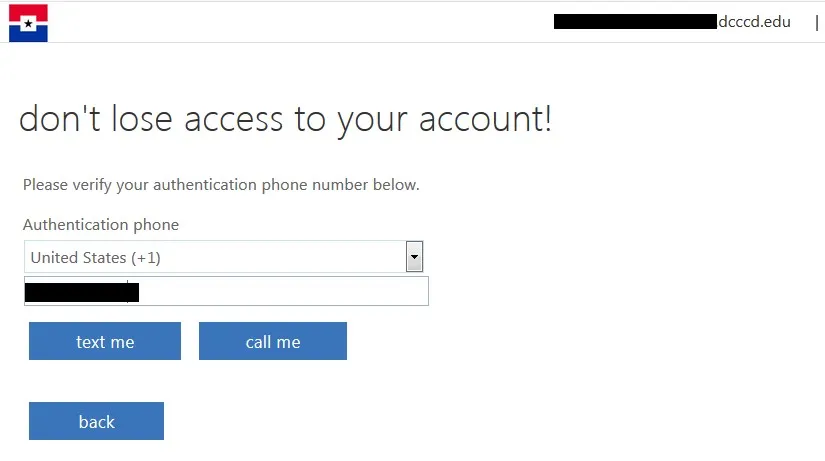Open the country code dropdown arrow

(x=414, y=258)
